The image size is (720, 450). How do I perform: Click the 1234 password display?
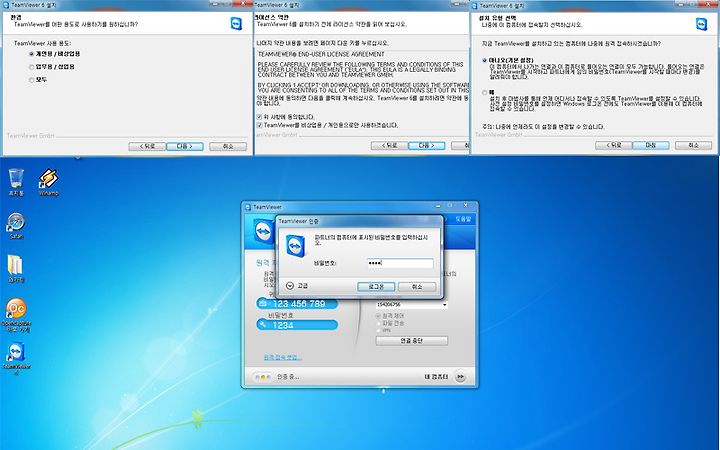pyautogui.click(x=297, y=325)
